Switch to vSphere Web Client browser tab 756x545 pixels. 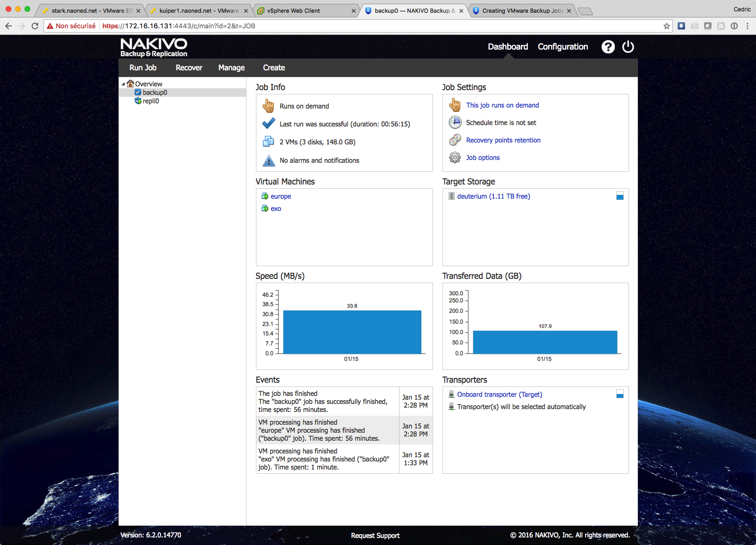point(293,11)
